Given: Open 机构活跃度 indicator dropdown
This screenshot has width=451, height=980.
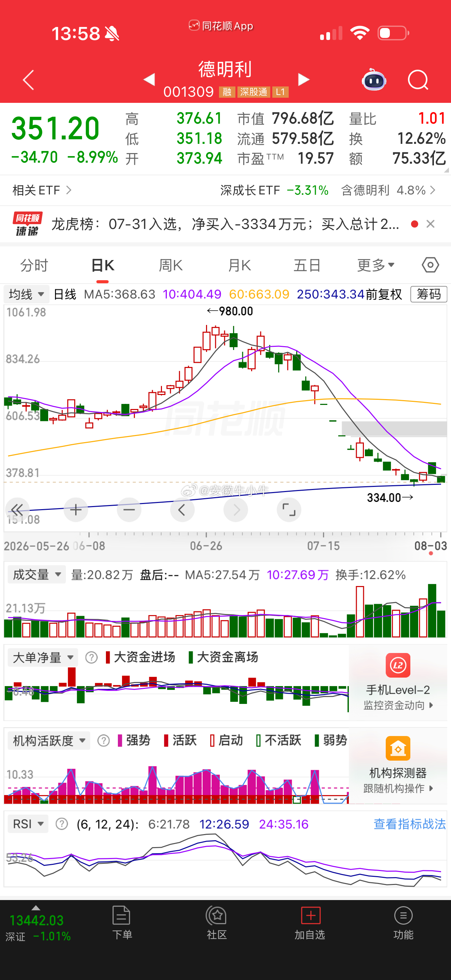Looking at the screenshot, I should click(x=49, y=740).
